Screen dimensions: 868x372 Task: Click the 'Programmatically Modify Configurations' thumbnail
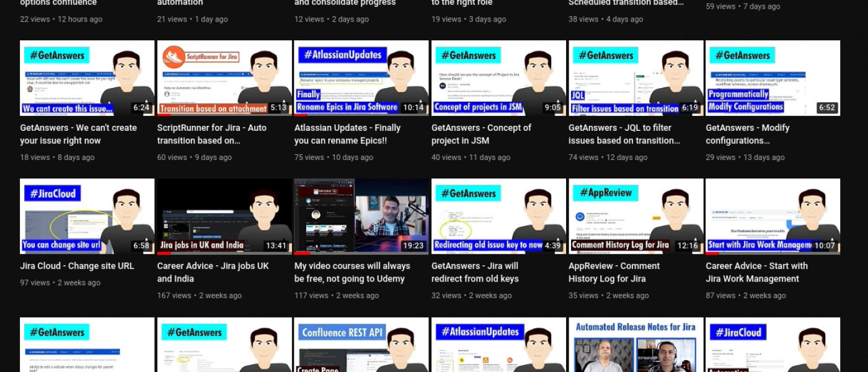coord(773,78)
